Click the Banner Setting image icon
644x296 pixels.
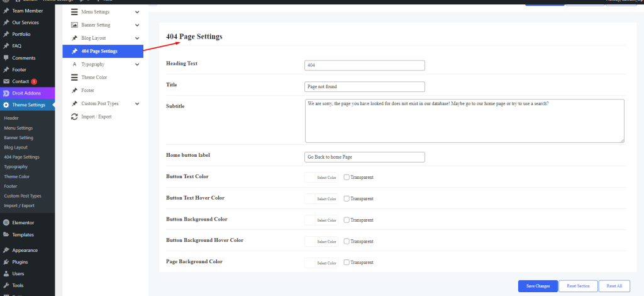pyautogui.click(x=74, y=25)
